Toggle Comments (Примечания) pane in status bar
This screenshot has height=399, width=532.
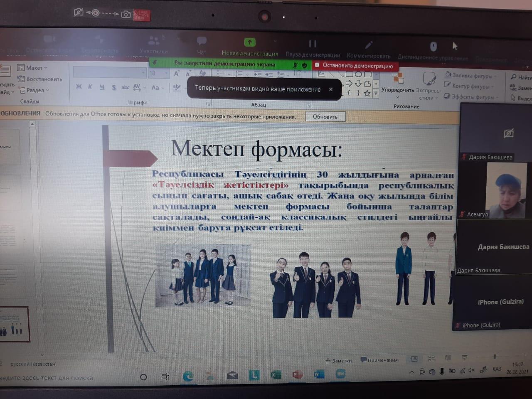(379, 360)
